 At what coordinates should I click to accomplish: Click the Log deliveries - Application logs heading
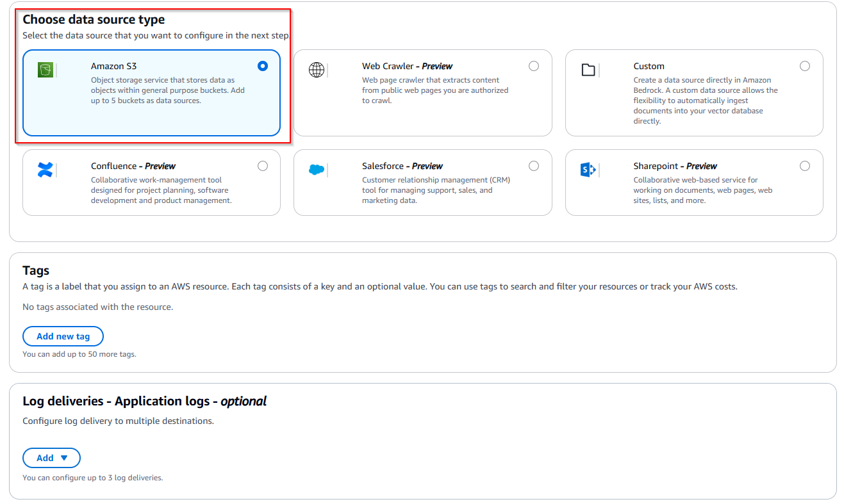click(144, 402)
